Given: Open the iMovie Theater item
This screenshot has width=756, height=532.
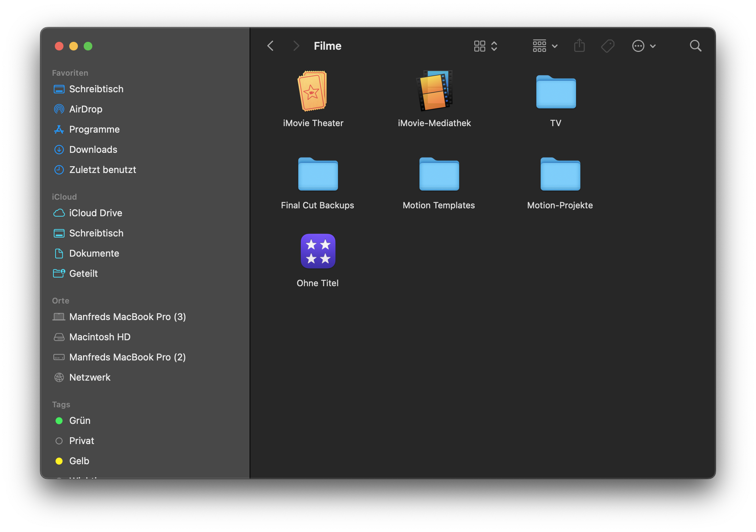Looking at the screenshot, I should pos(313,91).
